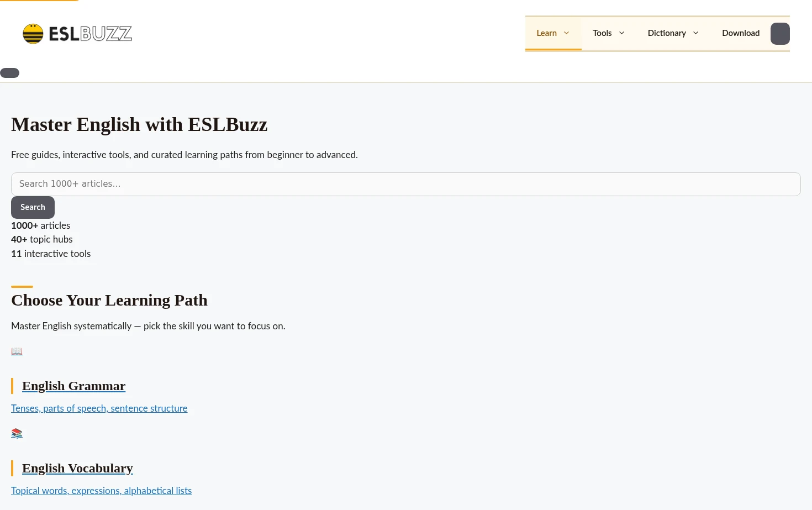Open the English Grammar link
The width and height of the screenshot is (812, 510).
pos(73,386)
